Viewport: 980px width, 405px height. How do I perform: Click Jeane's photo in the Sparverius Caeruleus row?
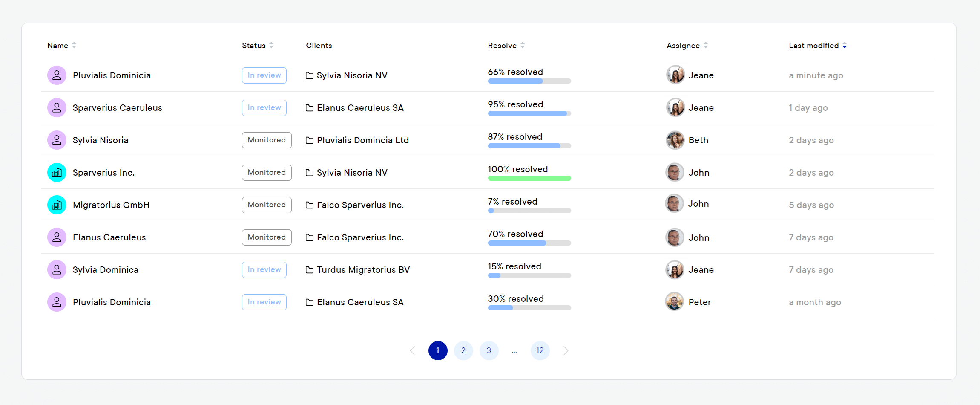coord(675,107)
